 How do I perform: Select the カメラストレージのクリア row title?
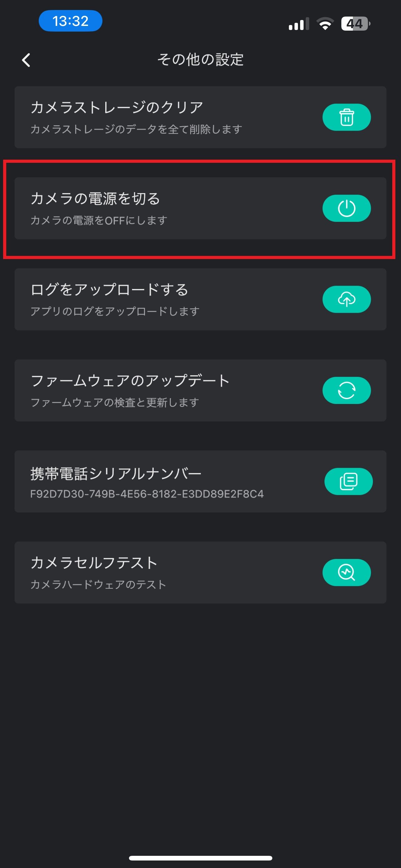pos(116,107)
